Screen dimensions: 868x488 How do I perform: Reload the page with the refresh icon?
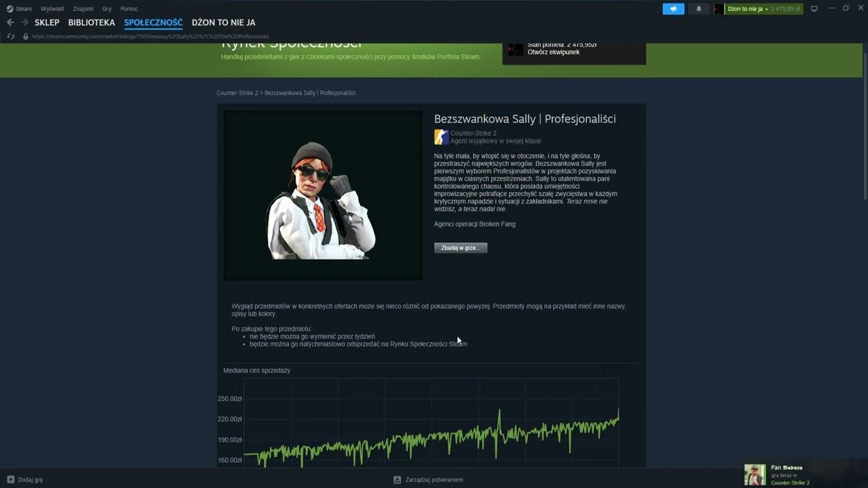click(10, 36)
